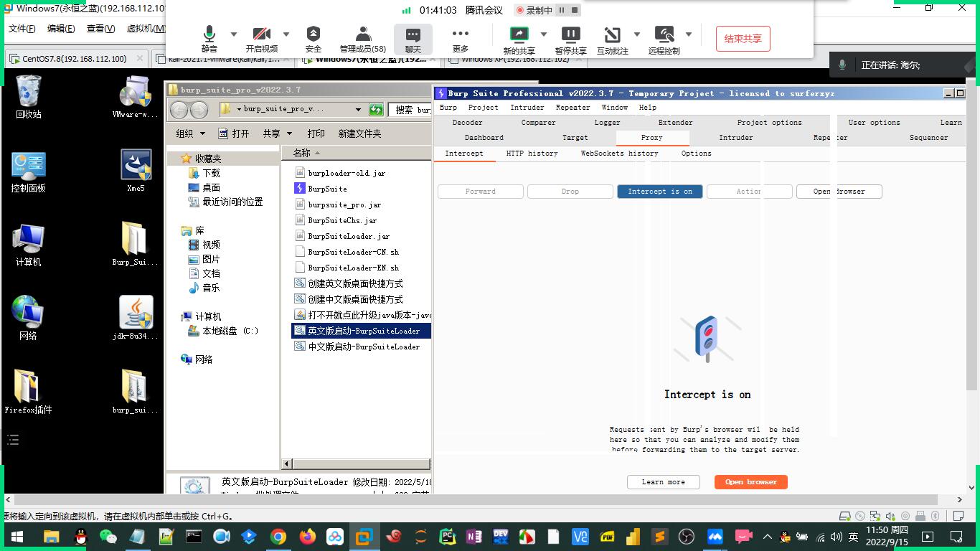Select the file burpsuite_pro.jar

pyautogui.click(x=344, y=204)
